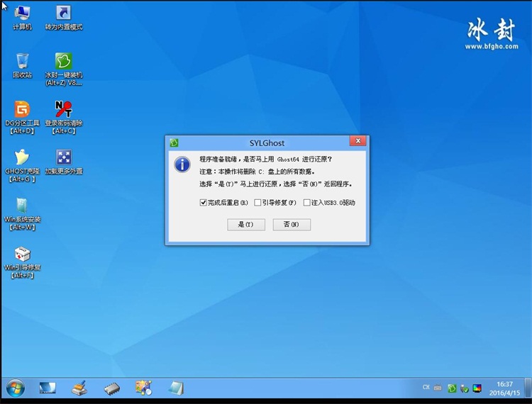Viewport: 532px width, 404px height.
Task: Uncheck the 完成后重启(R) checkbox
Action: coord(204,203)
